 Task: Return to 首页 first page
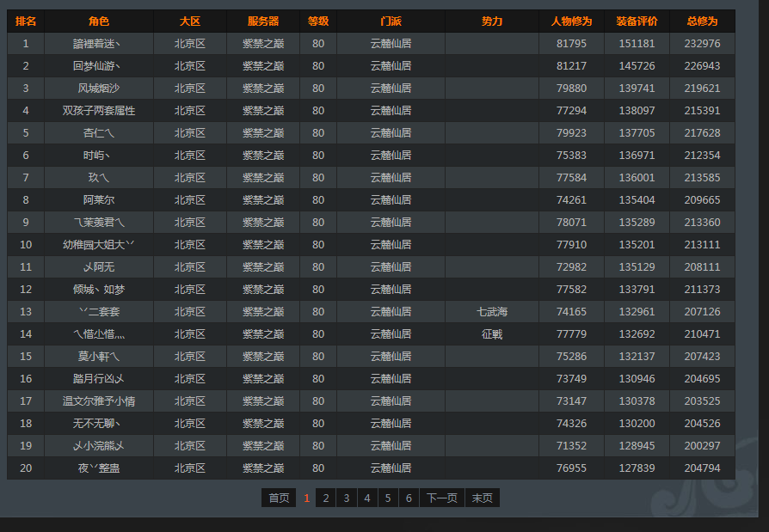(279, 498)
